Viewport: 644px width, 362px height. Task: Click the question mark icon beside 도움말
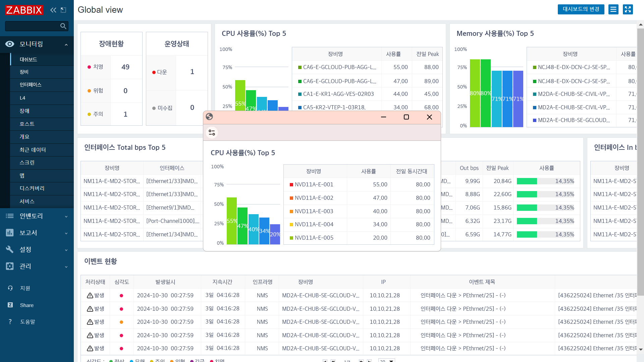[x=10, y=321]
